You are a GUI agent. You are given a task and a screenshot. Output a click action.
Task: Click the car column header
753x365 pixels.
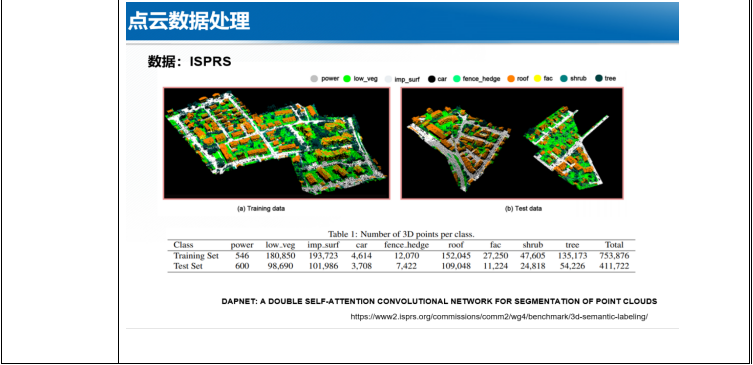tap(362, 245)
